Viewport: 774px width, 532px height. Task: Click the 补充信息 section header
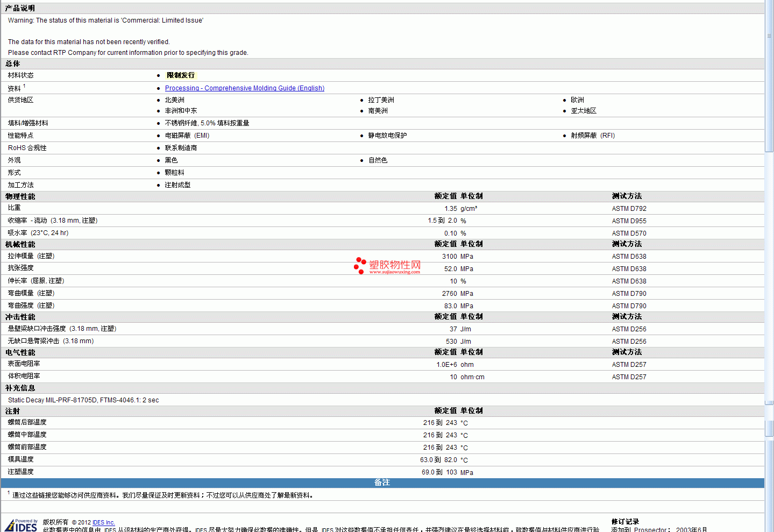(20, 388)
